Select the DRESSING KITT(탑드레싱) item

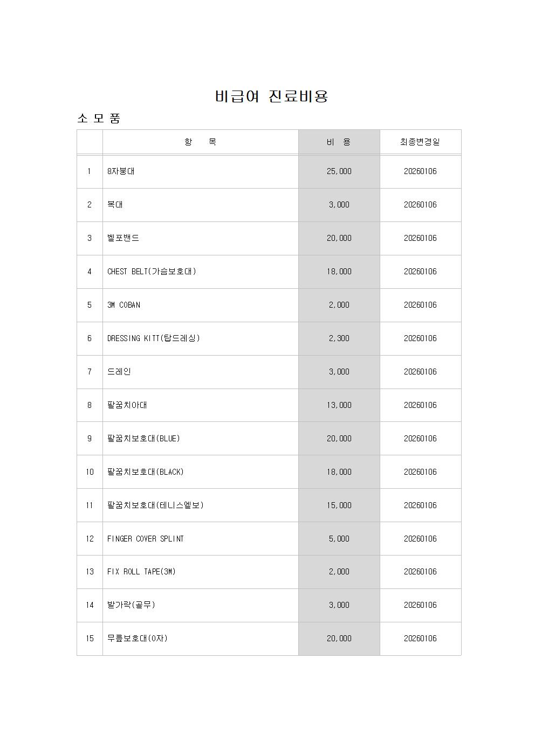point(153,338)
